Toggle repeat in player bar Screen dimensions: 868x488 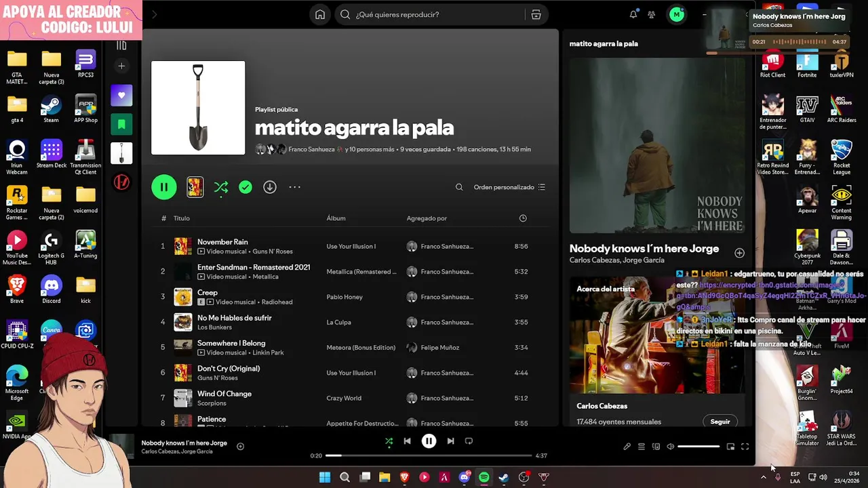tap(469, 441)
